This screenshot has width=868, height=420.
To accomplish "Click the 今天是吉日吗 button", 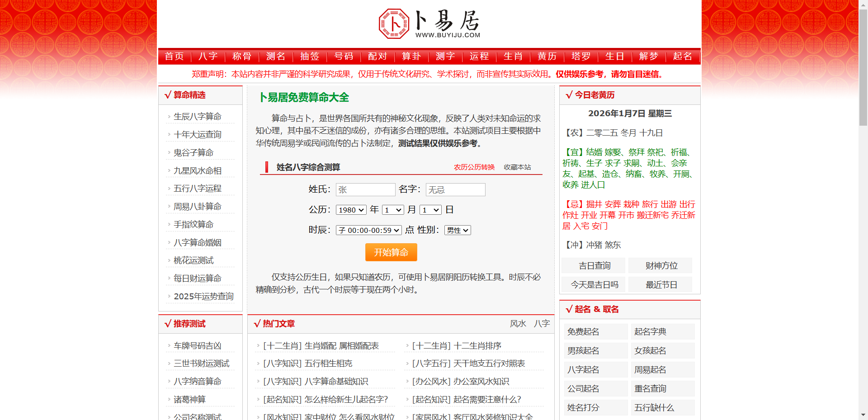I will tap(593, 284).
